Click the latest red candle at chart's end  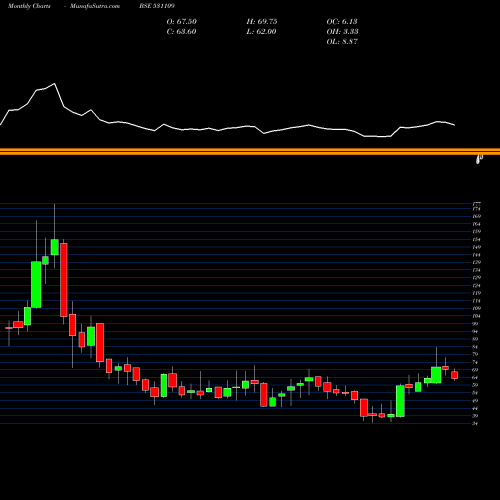click(455, 375)
